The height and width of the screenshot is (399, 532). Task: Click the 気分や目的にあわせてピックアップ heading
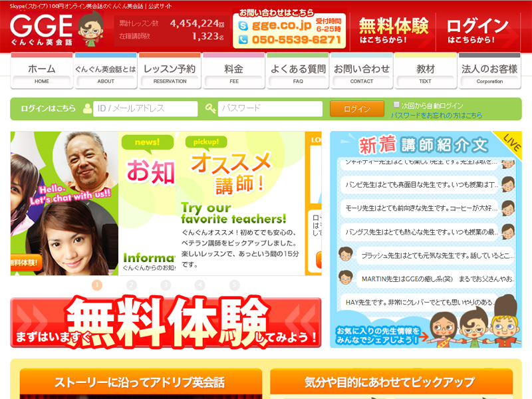coord(391,382)
